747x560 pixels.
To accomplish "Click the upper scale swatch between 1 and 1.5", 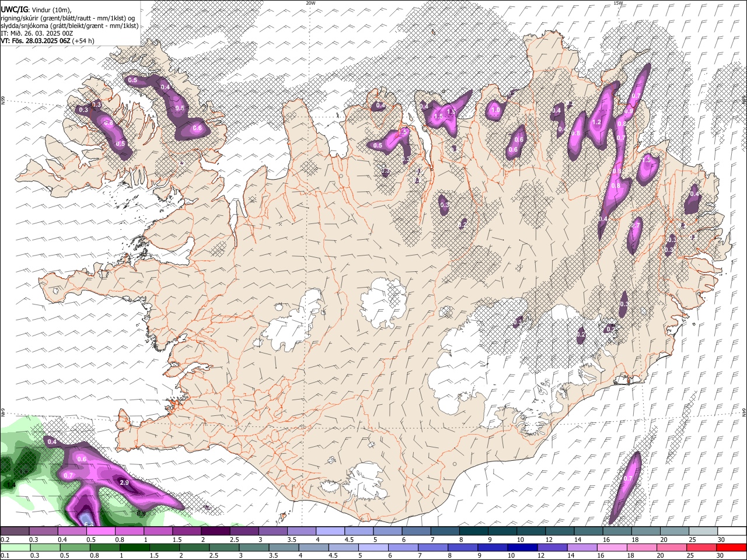I will (x=158, y=531).
